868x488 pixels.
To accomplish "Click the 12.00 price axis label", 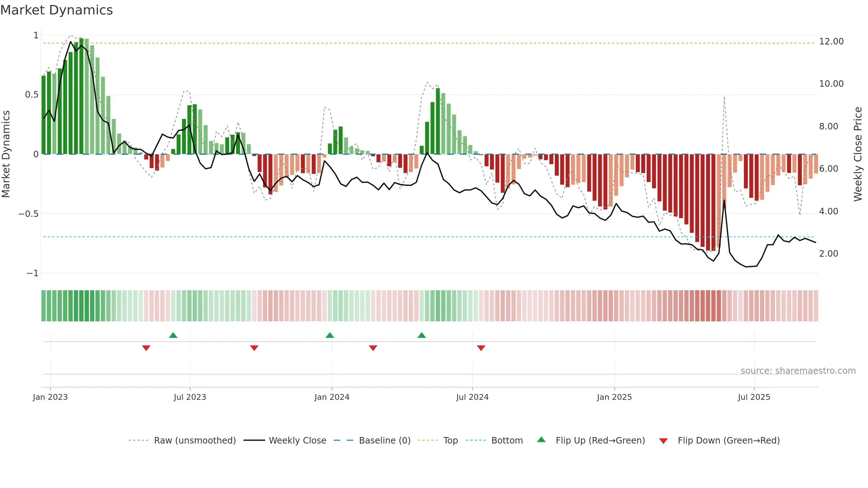I will pyautogui.click(x=831, y=42).
